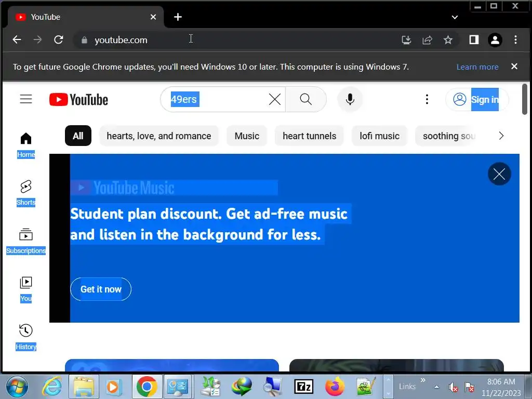Click the taskbar clock 8:06 AM
This screenshot has width=532, height=399.
[501, 382]
